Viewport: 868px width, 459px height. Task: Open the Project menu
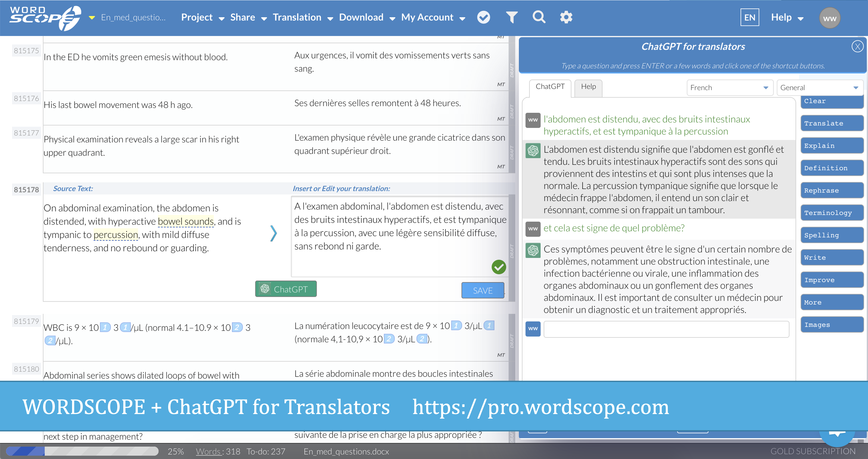(203, 17)
